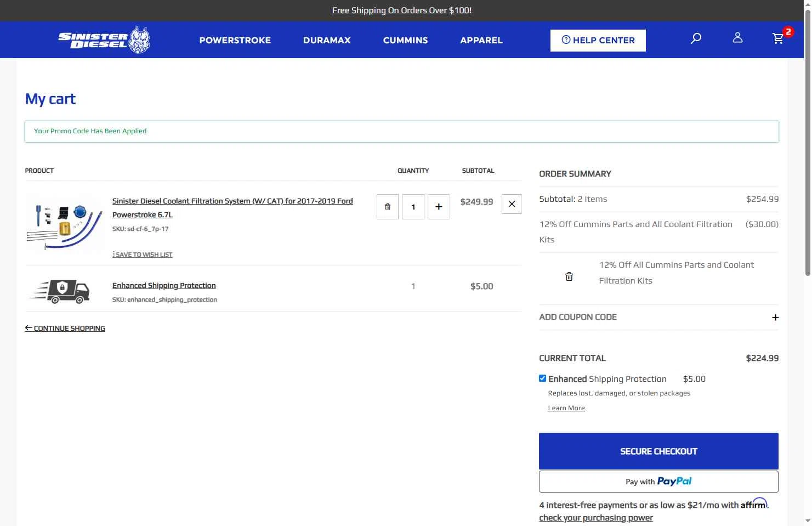Click shipping truck product thumbnail
812x526 pixels.
click(60, 291)
